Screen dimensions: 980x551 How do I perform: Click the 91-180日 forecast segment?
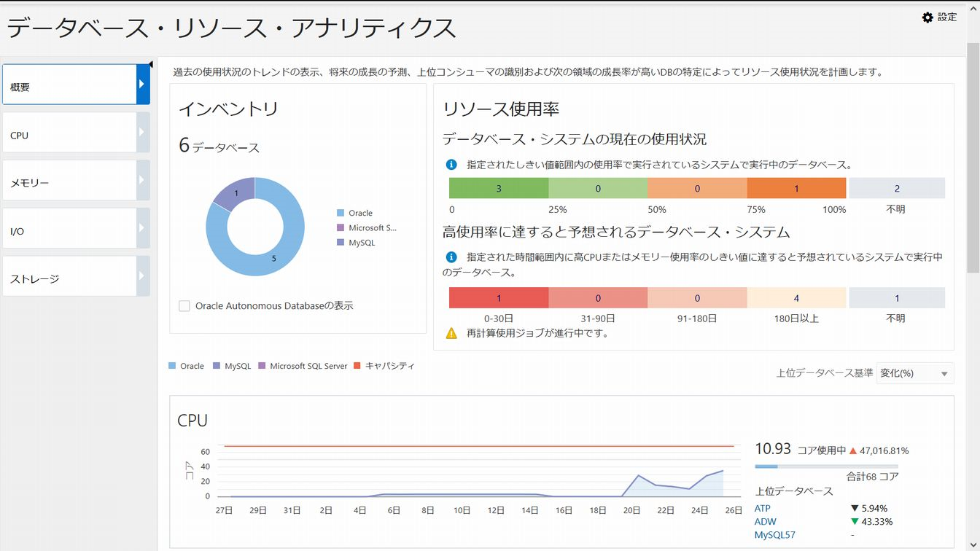coord(697,297)
